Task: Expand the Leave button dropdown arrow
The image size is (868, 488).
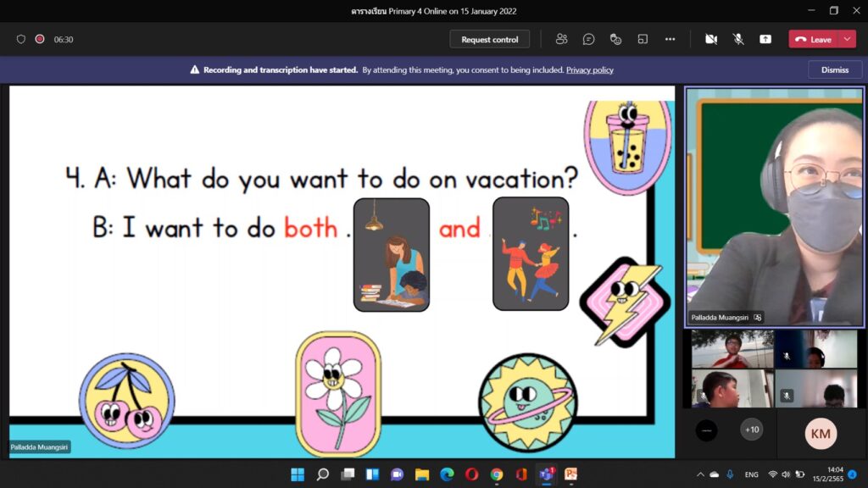Action: [848, 39]
